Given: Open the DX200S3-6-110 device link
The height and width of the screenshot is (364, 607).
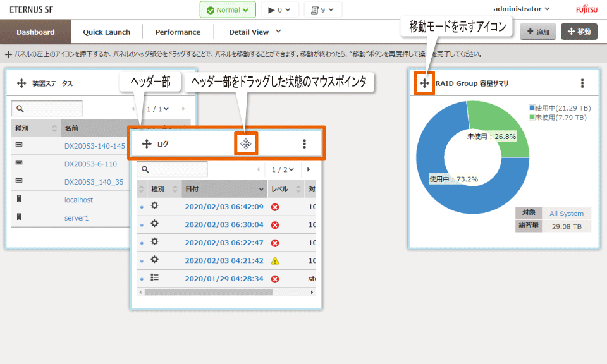Looking at the screenshot, I should pos(90,164).
